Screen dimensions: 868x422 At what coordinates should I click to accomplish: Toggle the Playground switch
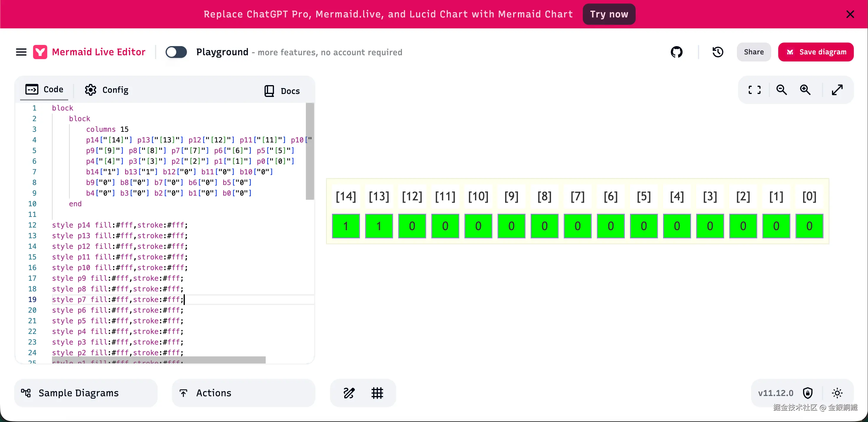(x=176, y=52)
